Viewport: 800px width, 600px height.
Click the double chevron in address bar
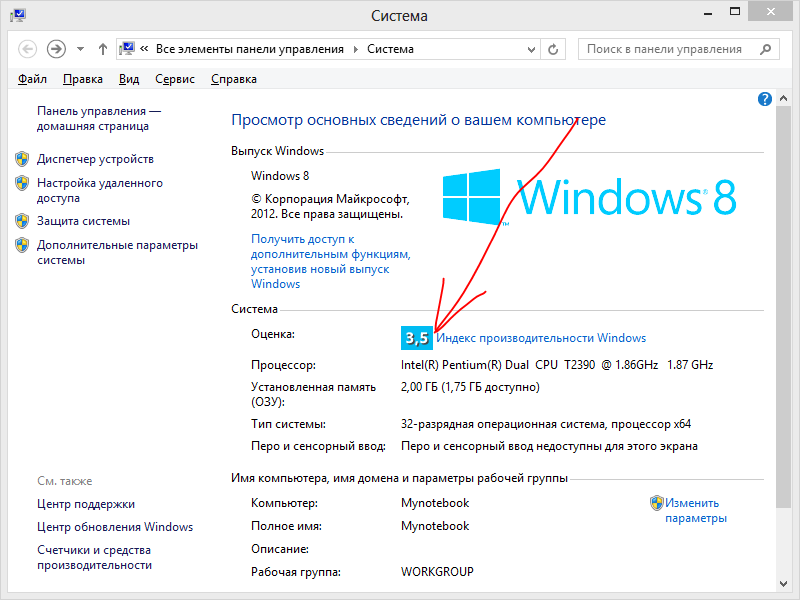(144, 49)
